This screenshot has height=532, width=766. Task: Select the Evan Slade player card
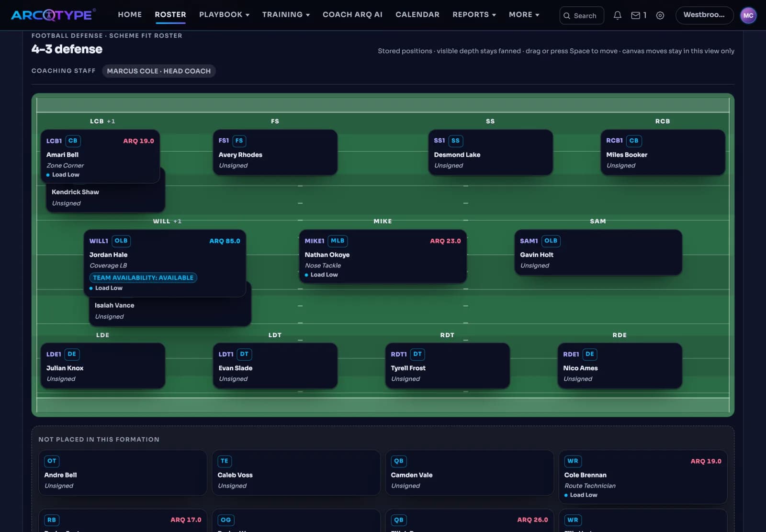(275, 366)
